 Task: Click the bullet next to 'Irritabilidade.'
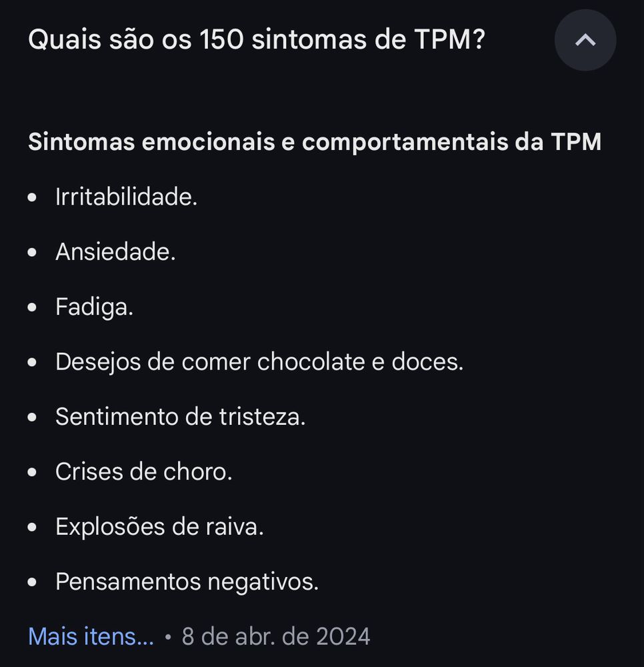coord(32,197)
